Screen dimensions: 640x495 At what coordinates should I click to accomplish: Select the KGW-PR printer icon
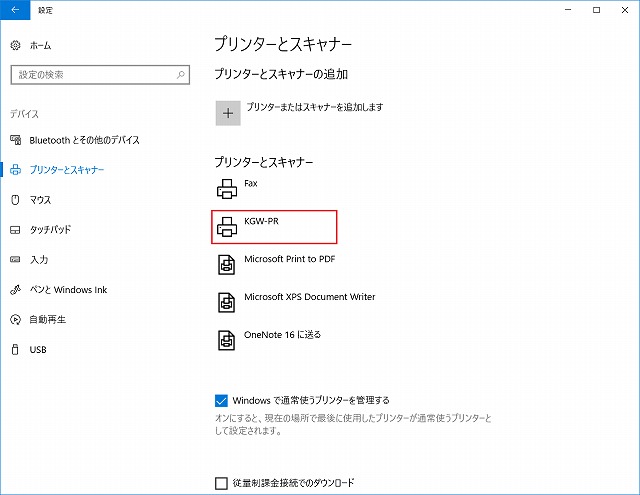228,226
